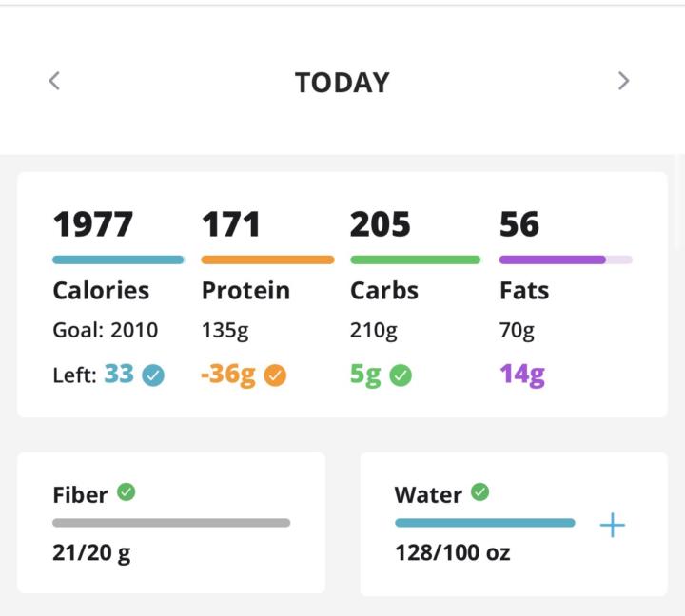
Task: Tap the 14g fats remaining value
Action: click(x=522, y=374)
